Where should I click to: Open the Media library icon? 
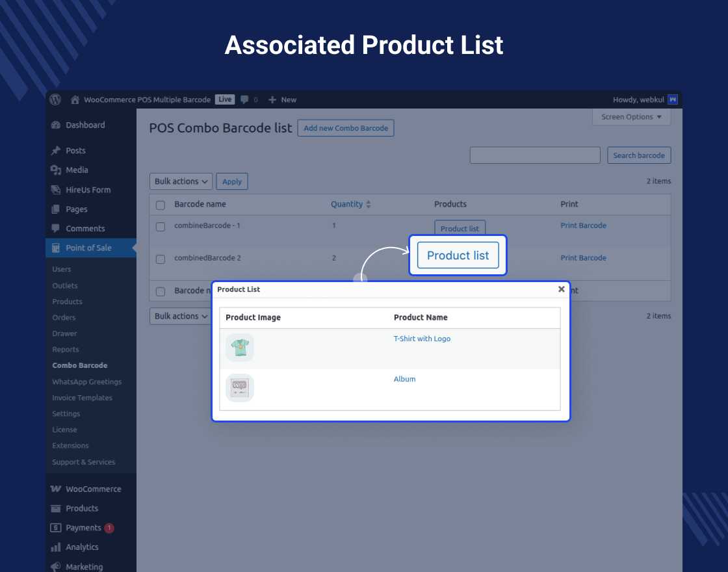click(x=55, y=170)
